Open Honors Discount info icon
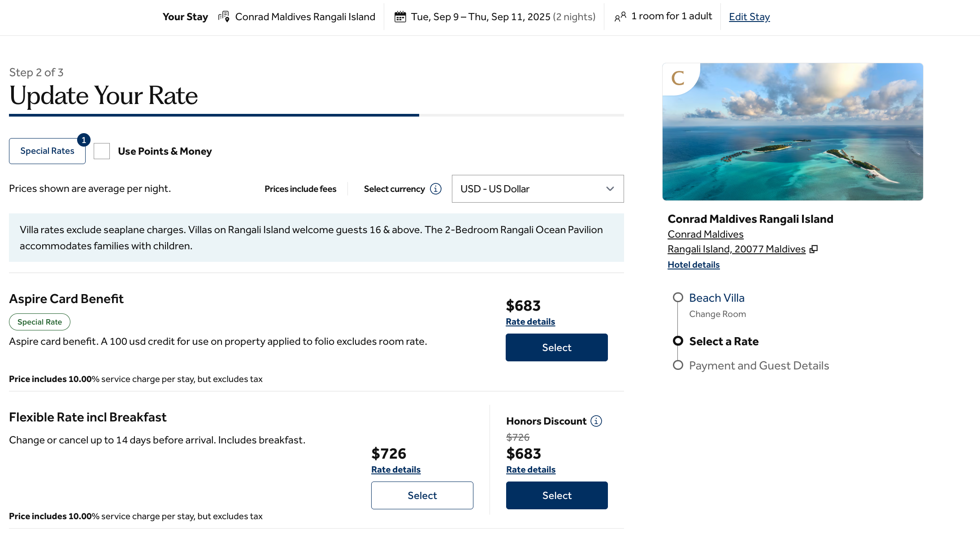Image resolution: width=980 pixels, height=538 pixels. pos(596,421)
